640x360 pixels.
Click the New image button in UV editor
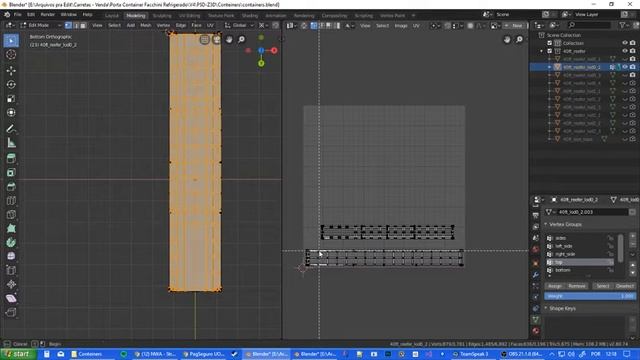pyautogui.click(x=514, y=25)
